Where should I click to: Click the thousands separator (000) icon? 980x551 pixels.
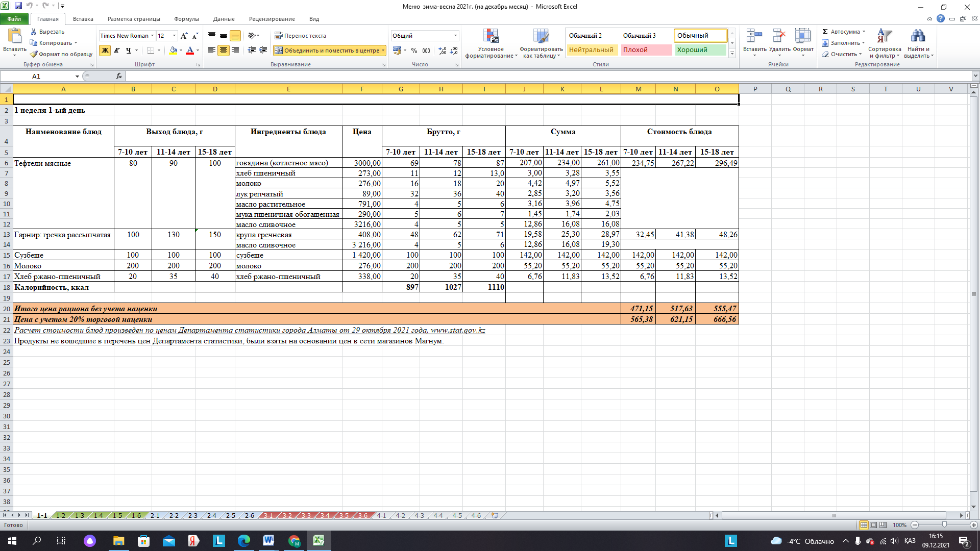tap(426, 51)
